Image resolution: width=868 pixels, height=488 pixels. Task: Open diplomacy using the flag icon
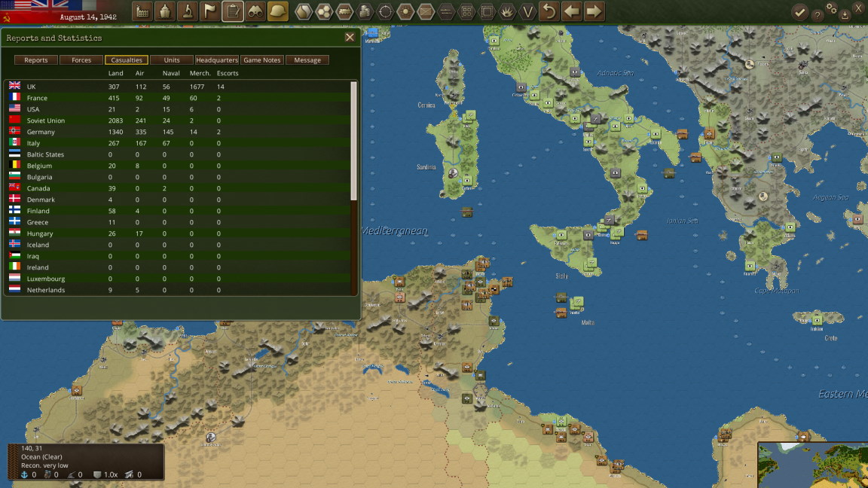pyautogui.click(x=210, y=11)
